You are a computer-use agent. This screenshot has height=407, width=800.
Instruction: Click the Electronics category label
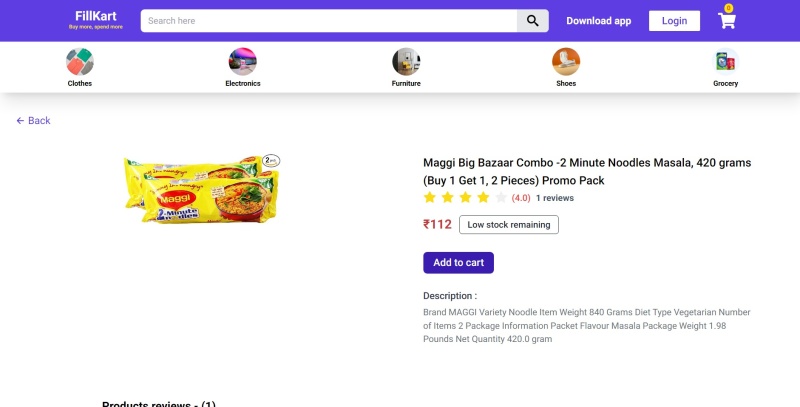(x=243, y=83)
